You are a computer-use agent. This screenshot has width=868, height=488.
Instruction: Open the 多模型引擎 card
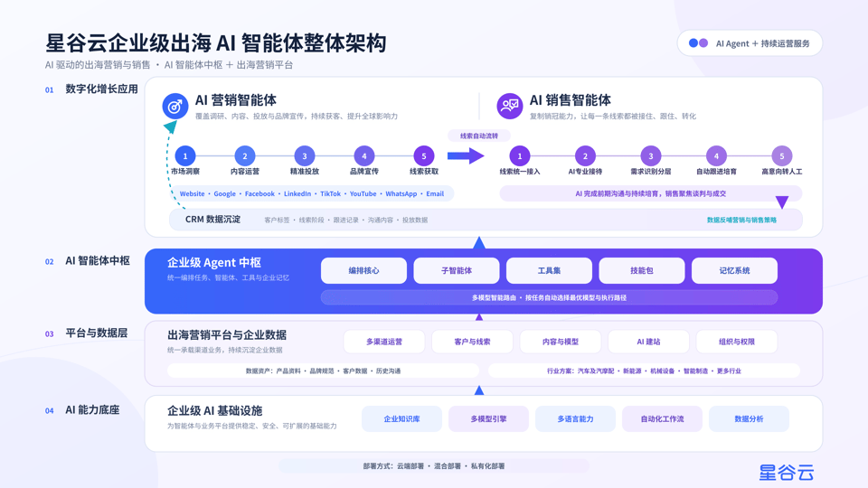[x=488, y=418]
